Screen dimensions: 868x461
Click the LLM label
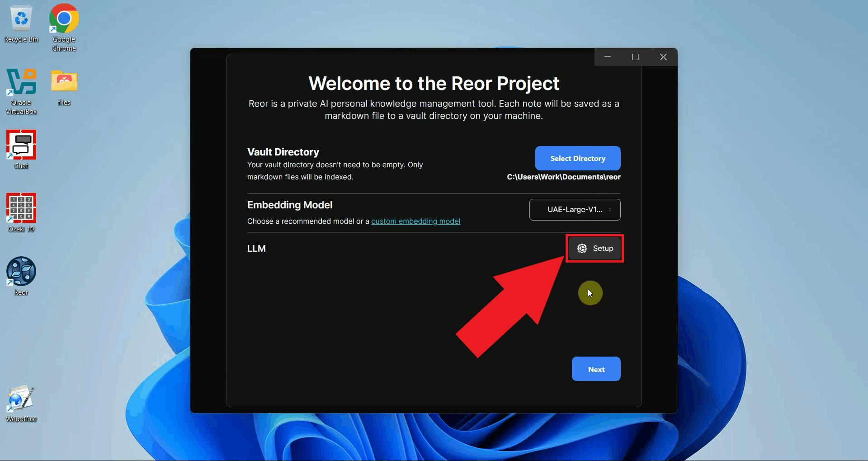[x=256, y=249]
